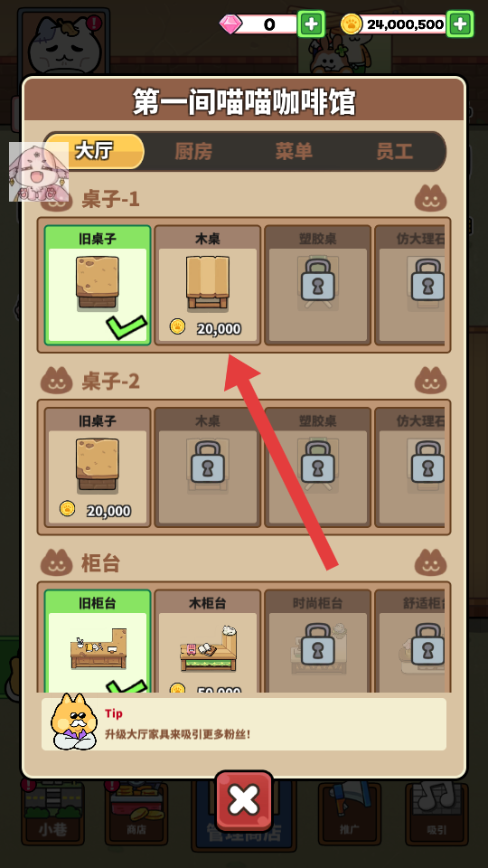This screenshot has width=488, height=868.
Task: Switch to the 菜单 tab
Action: (293, 151)
